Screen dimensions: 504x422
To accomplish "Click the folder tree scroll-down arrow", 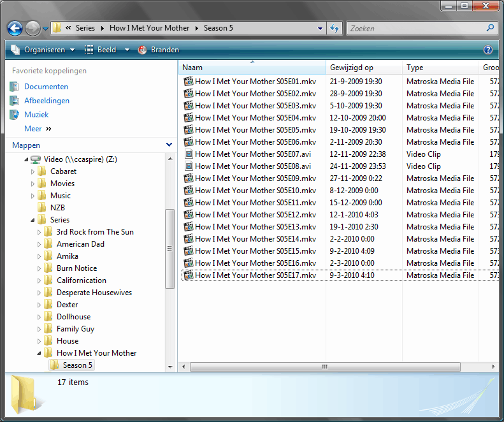I will pos(170,367).
